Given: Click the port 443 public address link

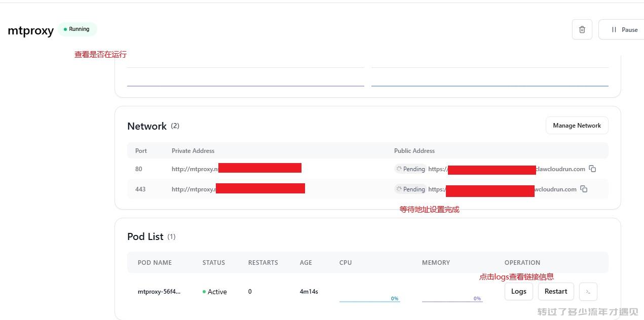Looking at the screenshot, I should 502,189.
